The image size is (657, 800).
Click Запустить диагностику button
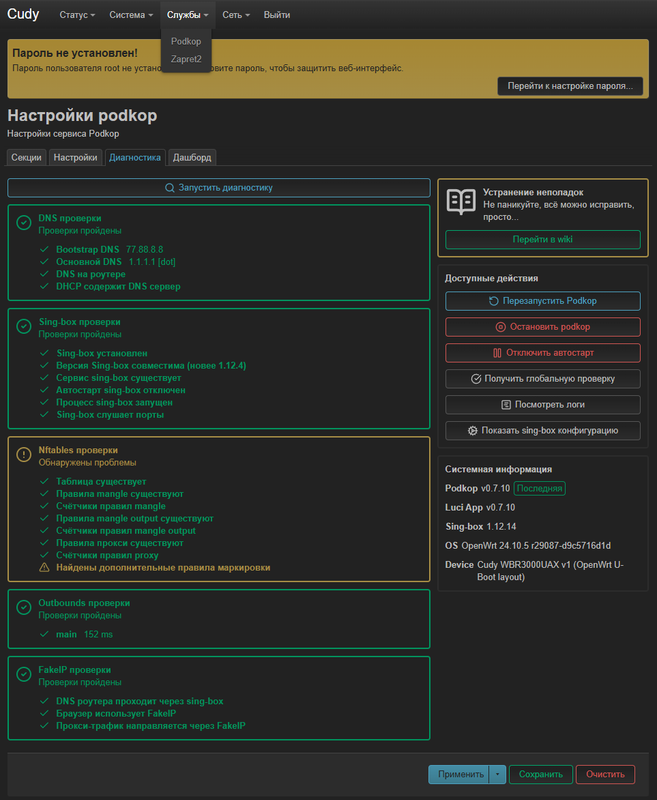[x=219, y=188]
